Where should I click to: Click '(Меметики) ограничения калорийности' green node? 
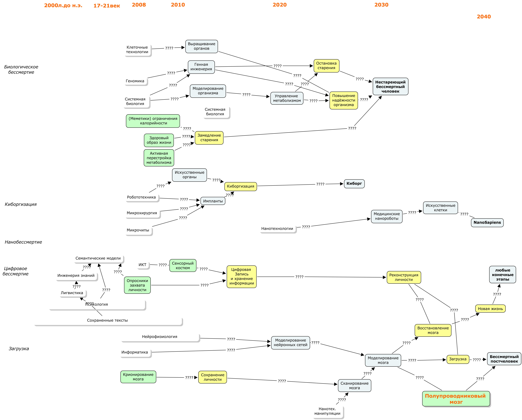tap(153, 121)
